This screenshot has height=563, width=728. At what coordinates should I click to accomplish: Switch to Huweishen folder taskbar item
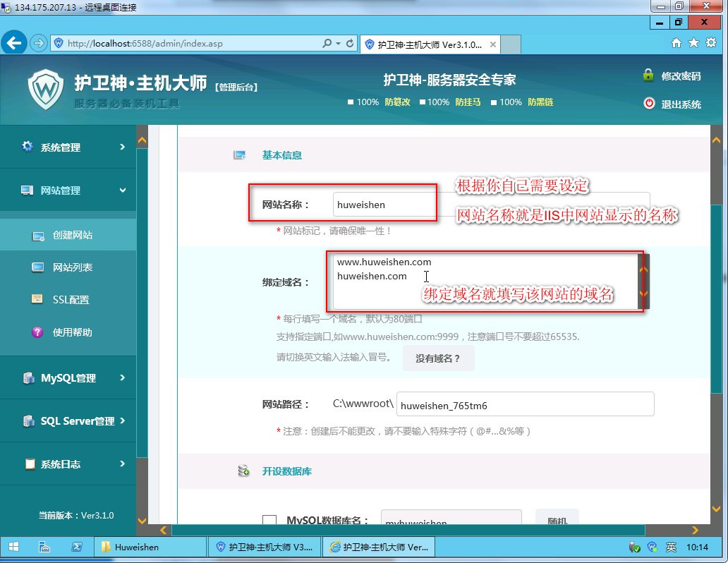[x=150, y=547]
